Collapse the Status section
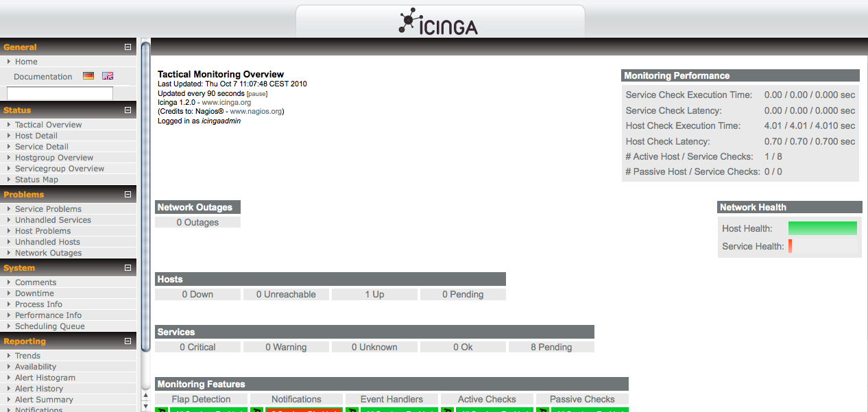Viewport: 868px width, 412px height. point(128,110)
